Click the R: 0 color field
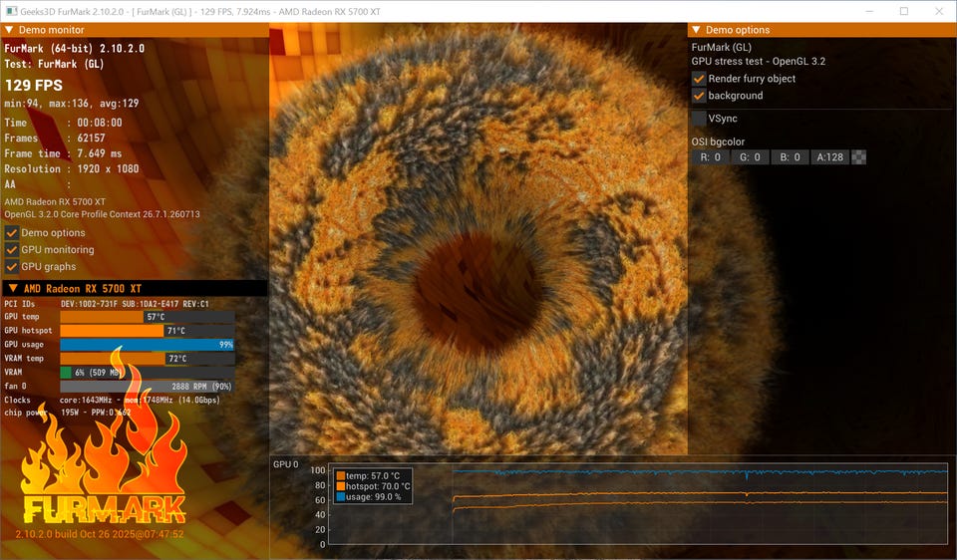 pyautogui.click(x=711, y=157)
